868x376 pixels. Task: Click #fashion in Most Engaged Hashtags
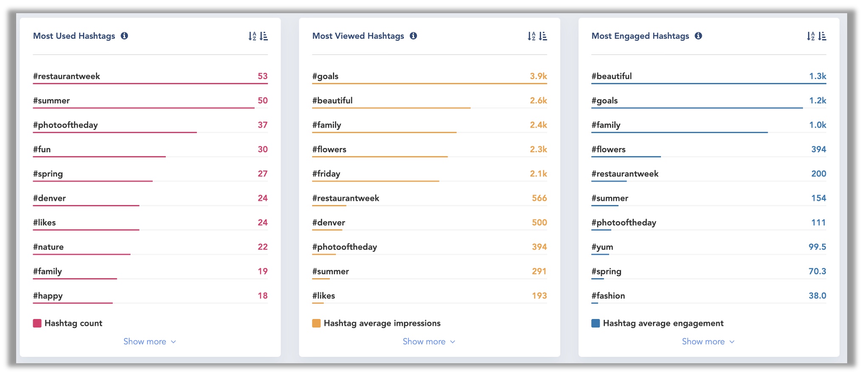click(608, 296)
